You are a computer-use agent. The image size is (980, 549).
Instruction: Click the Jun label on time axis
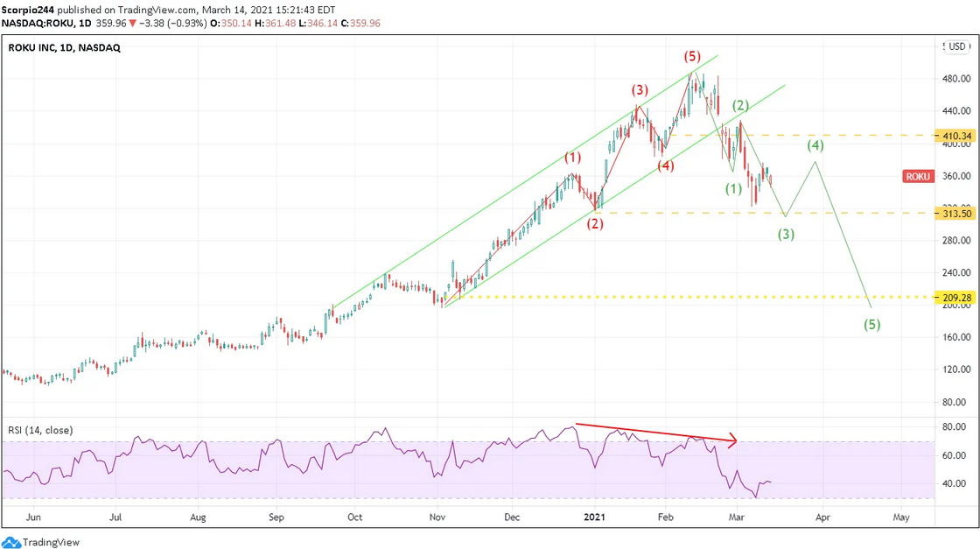33,517
